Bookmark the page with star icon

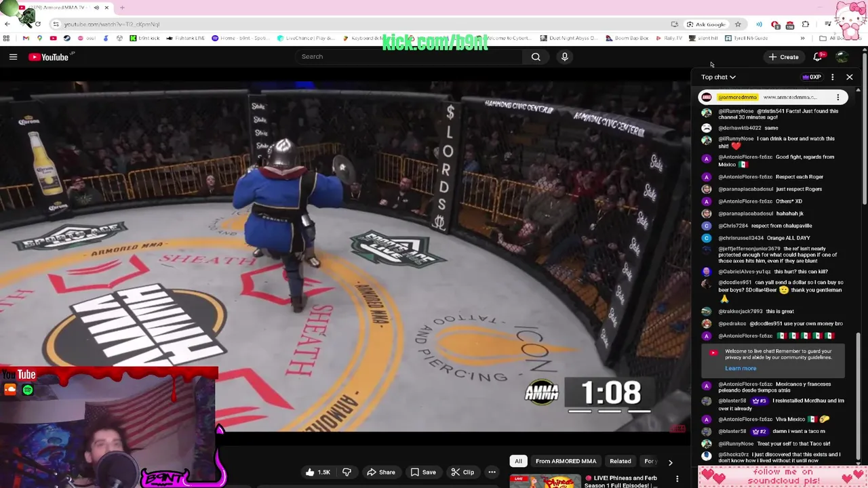coord(738,24)
